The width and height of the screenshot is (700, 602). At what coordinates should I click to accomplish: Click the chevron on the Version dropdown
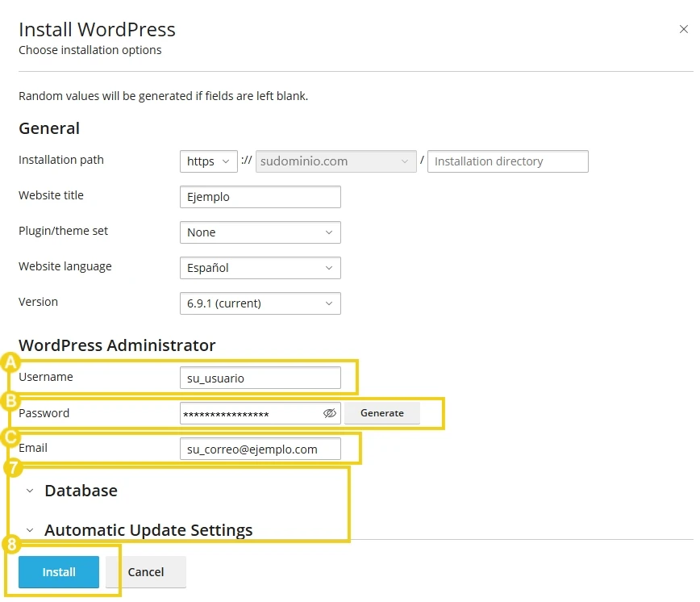[327, 303]
